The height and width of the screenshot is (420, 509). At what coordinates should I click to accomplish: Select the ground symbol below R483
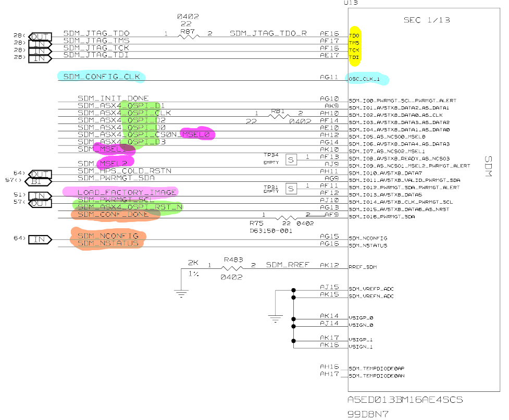tap(181, 294)
